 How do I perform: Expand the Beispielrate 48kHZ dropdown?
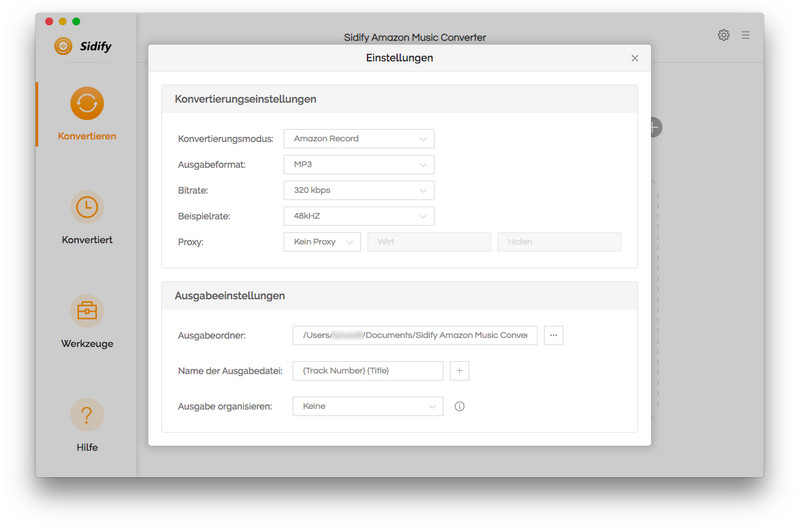tap(359, 216)
